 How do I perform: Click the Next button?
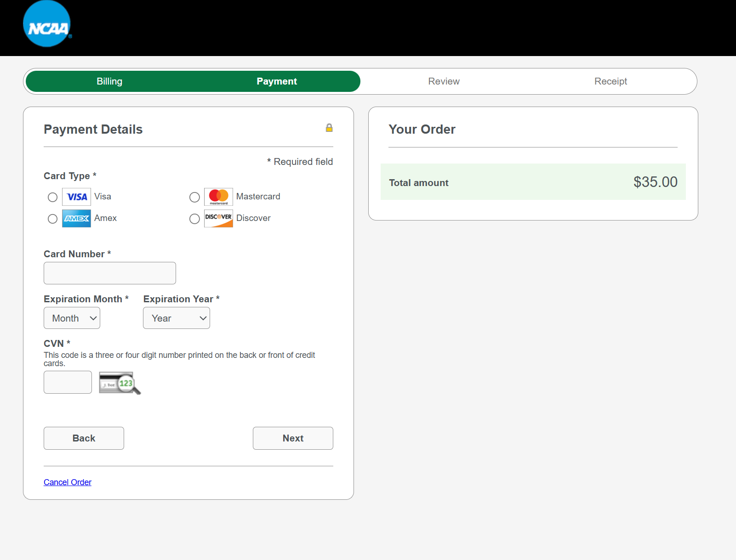point(293,438)
